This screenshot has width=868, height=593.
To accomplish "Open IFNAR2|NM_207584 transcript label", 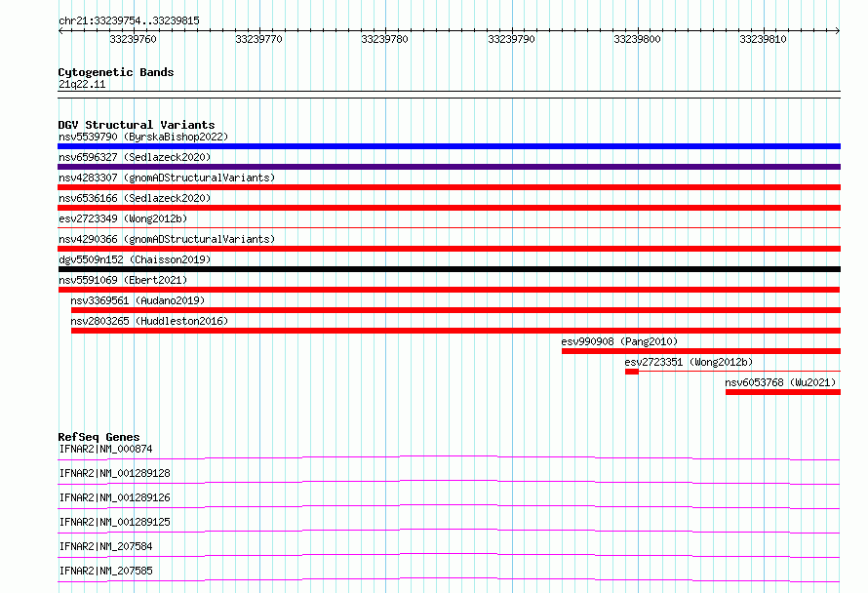I will (105, 546).
